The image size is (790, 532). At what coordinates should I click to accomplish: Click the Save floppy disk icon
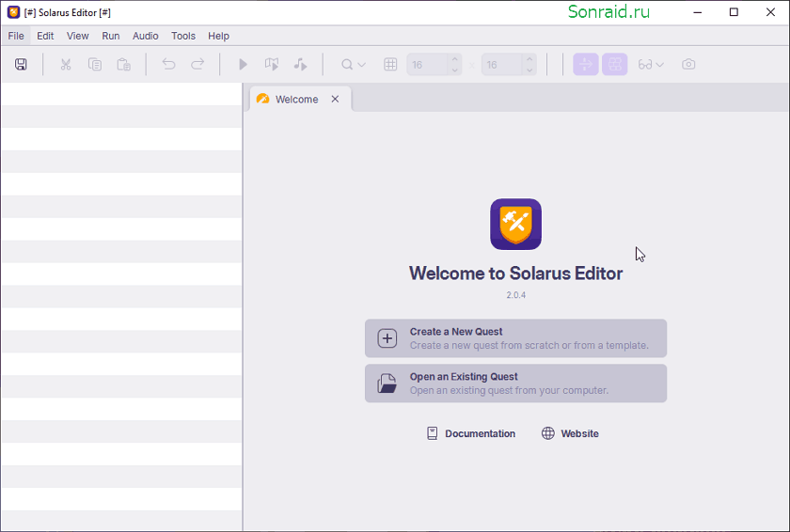click(21, 65)
